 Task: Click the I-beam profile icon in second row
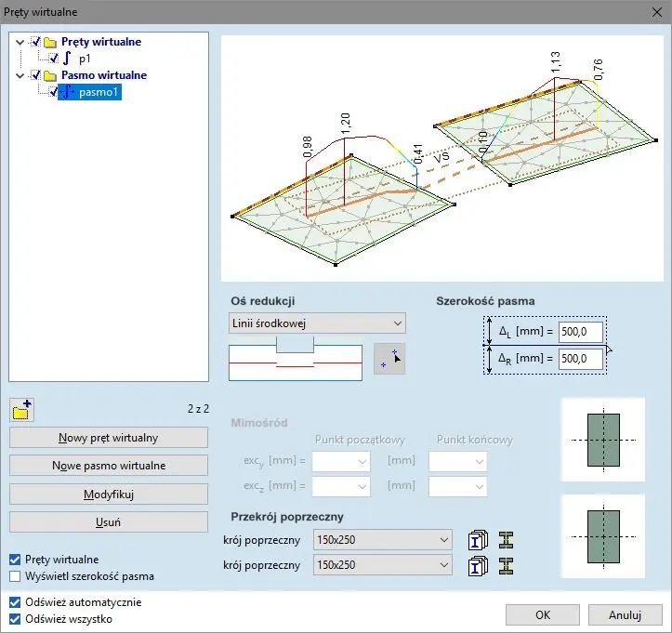click(506, 564)
